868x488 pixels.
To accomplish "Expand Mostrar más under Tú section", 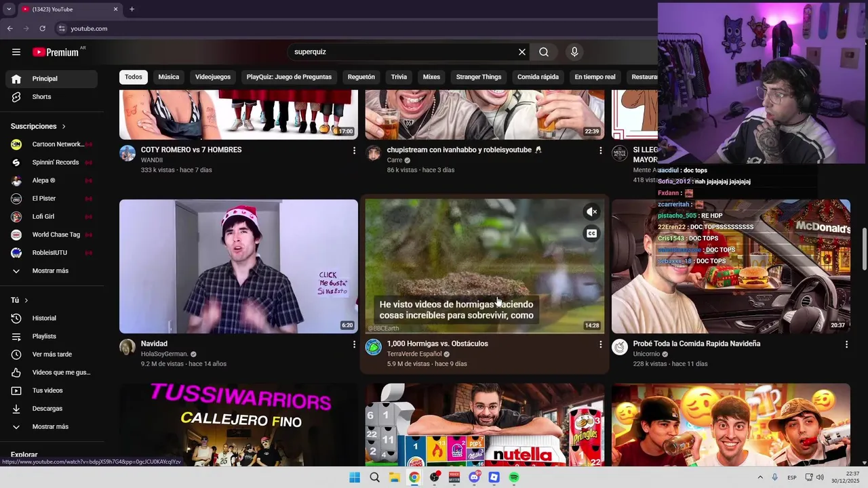I will pyautogui.click(x=52, y=427).
